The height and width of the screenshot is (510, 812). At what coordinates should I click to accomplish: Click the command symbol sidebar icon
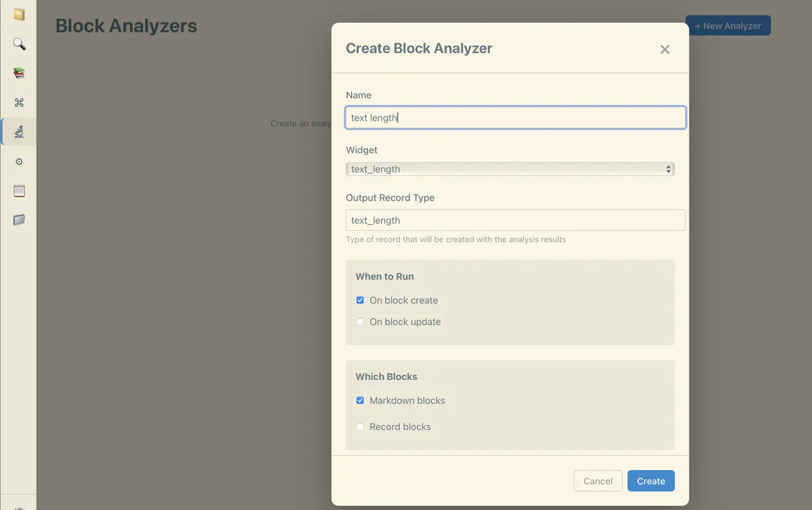coord(19,102)
